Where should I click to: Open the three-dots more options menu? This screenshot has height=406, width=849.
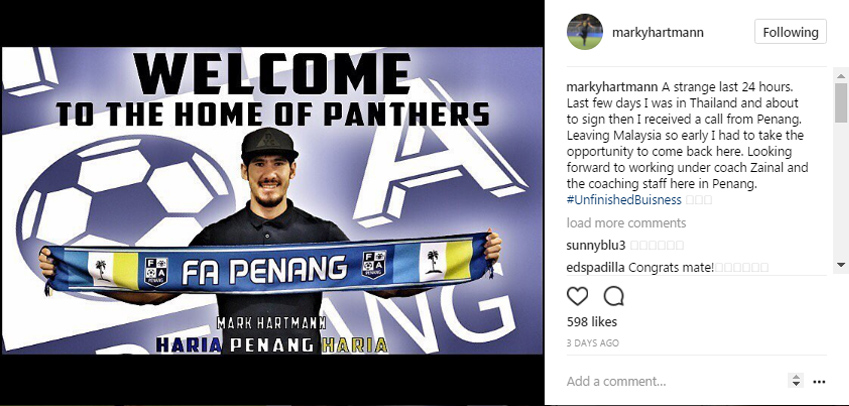[819, 382]
